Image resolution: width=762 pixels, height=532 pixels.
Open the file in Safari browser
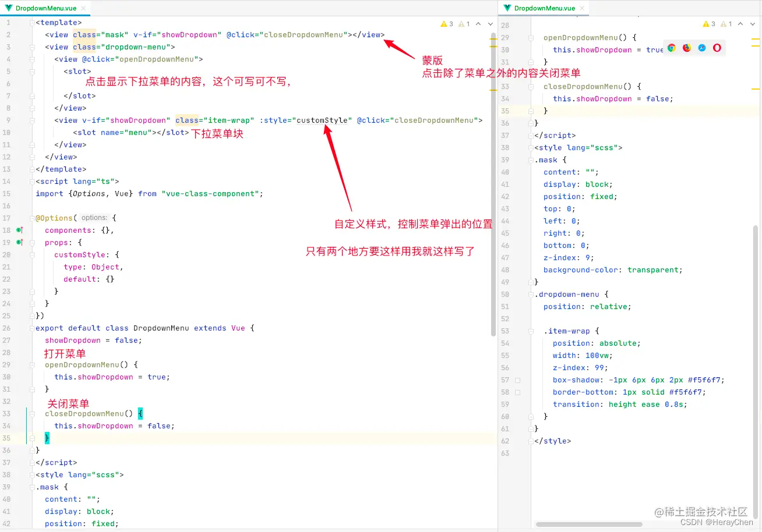click(x=702, y=48)
